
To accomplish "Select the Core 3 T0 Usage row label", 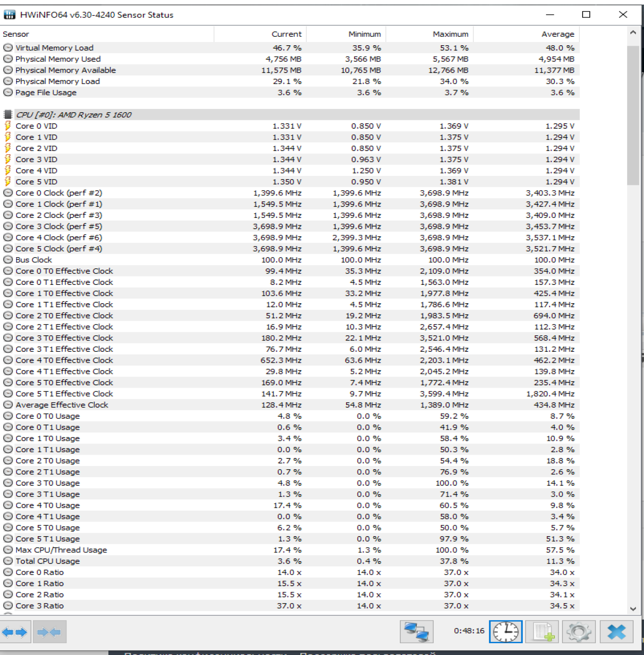I will coord(48,483).
